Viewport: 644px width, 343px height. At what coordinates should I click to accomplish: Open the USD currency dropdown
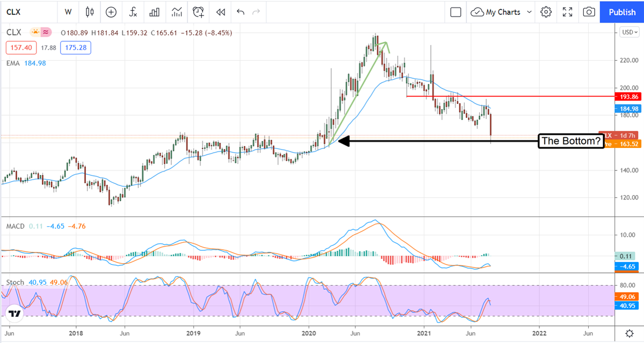pos(627,32)
